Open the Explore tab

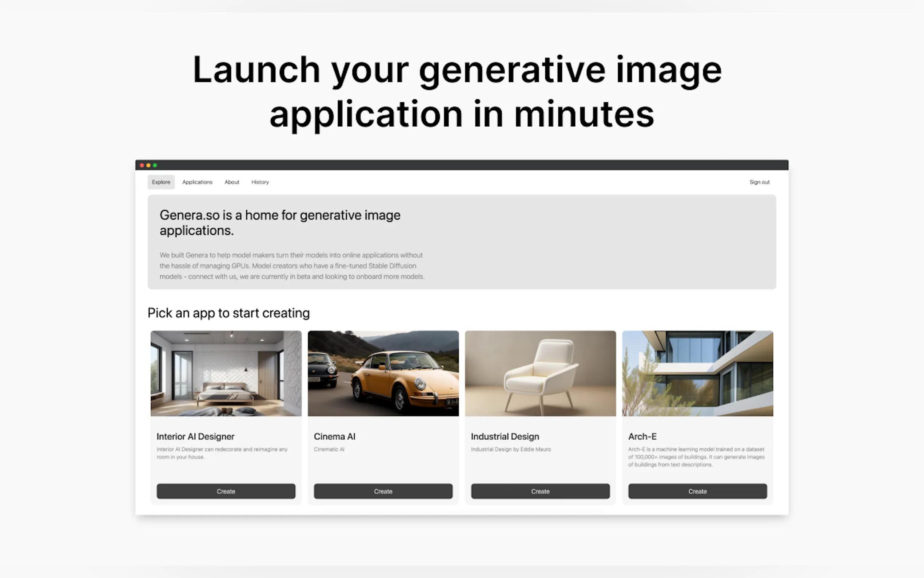161,182
